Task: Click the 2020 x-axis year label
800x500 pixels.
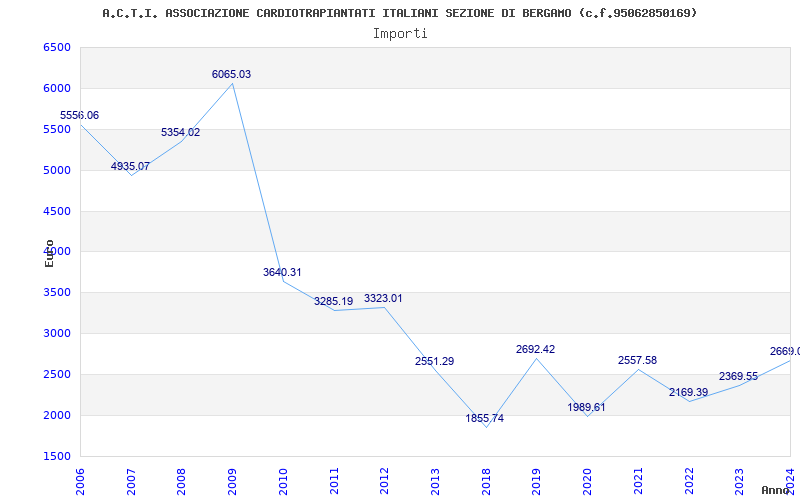Action: click(x=587, y=481)
